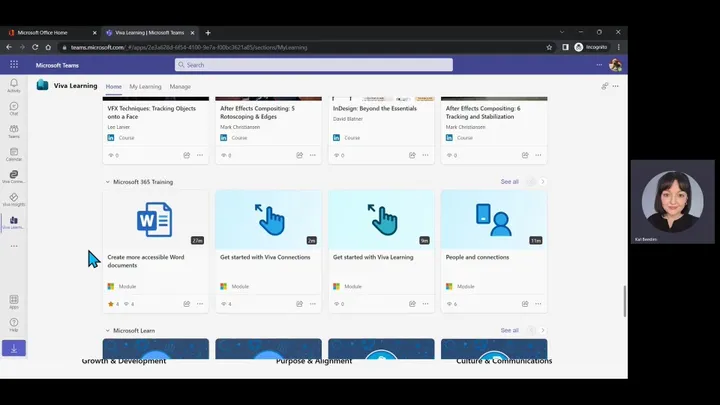The width and height of the screenshot is (720, 405).
Task: Open Help icon in sidebar
Action: [x=14, y=325]
